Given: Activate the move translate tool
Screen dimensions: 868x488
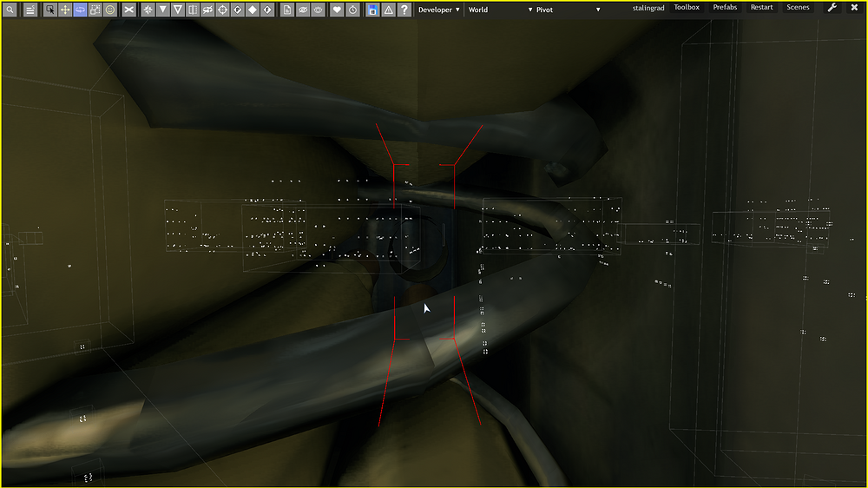Looking at the screenshot, I should point(65,10).
